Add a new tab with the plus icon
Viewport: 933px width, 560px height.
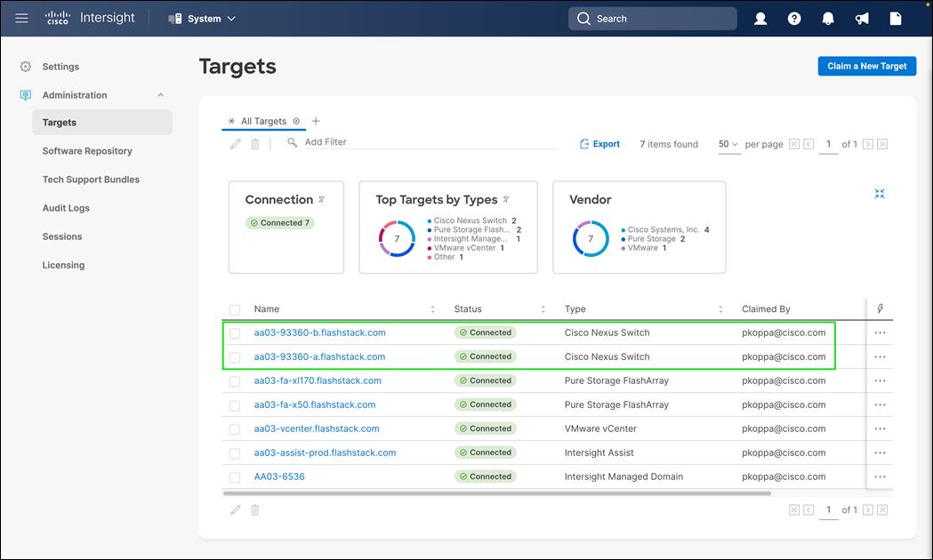pyautogui.click(x=316, y=121)
